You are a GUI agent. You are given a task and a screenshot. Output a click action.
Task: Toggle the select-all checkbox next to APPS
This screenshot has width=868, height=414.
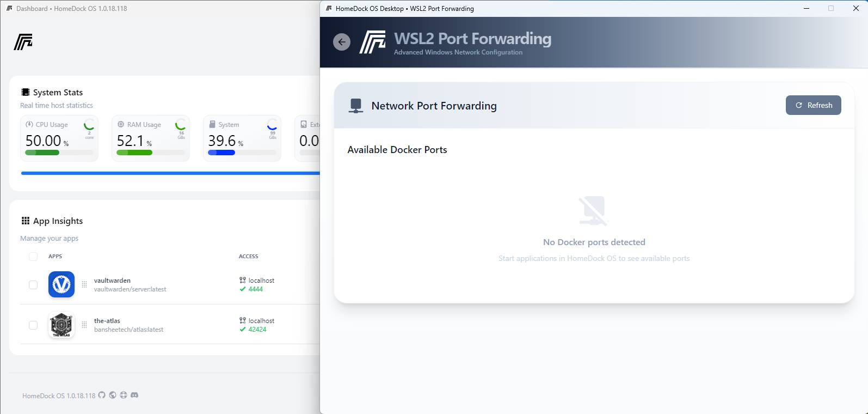(x=33, y=256)
